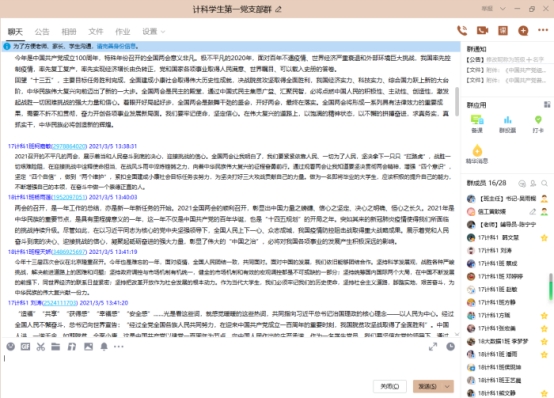Screen dimensions: 554x398
Task: Click the 13:41:19 message sender header
Action: 72,252
